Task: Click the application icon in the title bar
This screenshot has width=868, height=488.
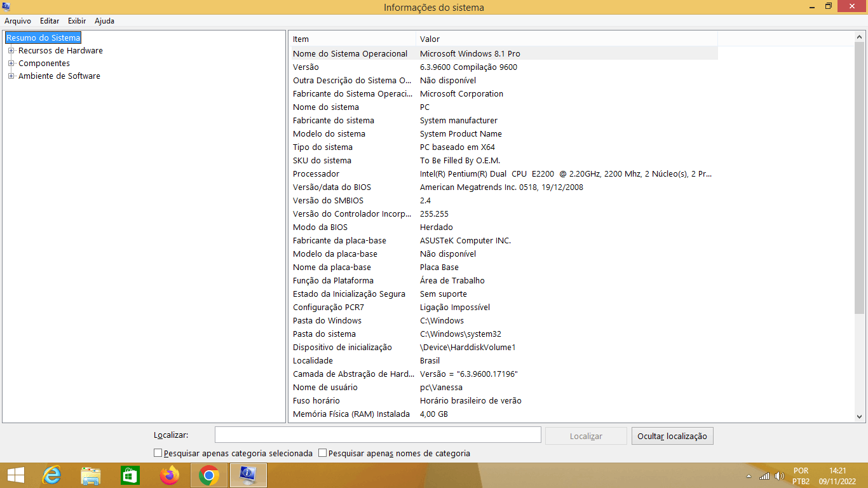Action: 6,7
